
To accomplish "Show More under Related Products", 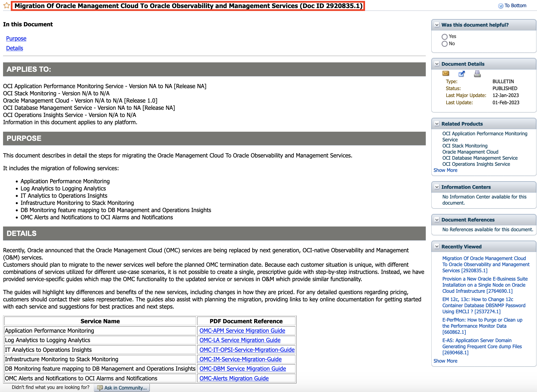I will 445,170.
